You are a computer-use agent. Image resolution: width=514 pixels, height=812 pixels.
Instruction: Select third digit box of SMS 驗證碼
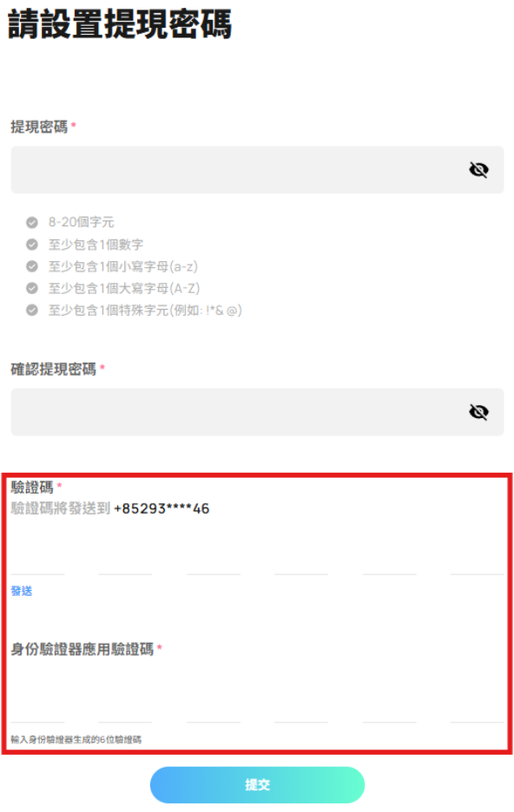click(214, 558)
